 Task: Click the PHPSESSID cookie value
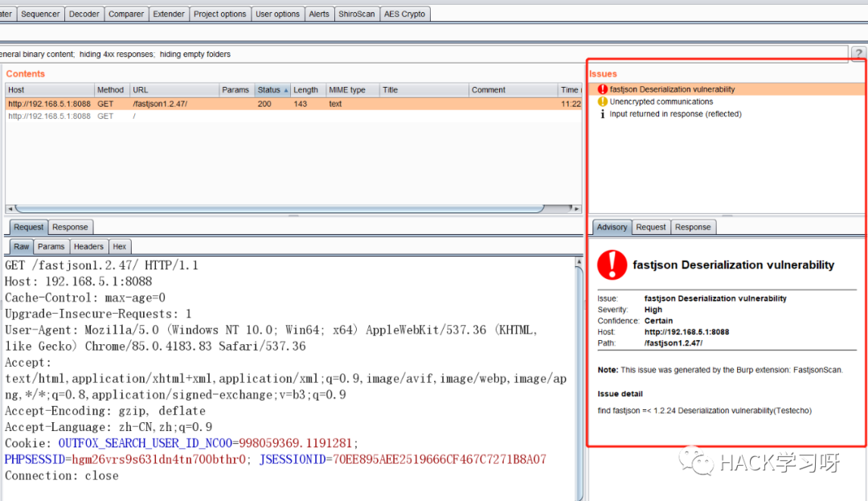coord(159,459)
